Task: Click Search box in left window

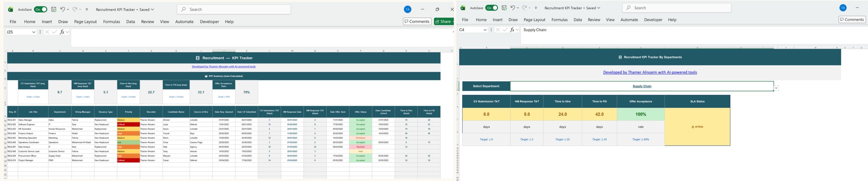Action: tap(234, 9)
